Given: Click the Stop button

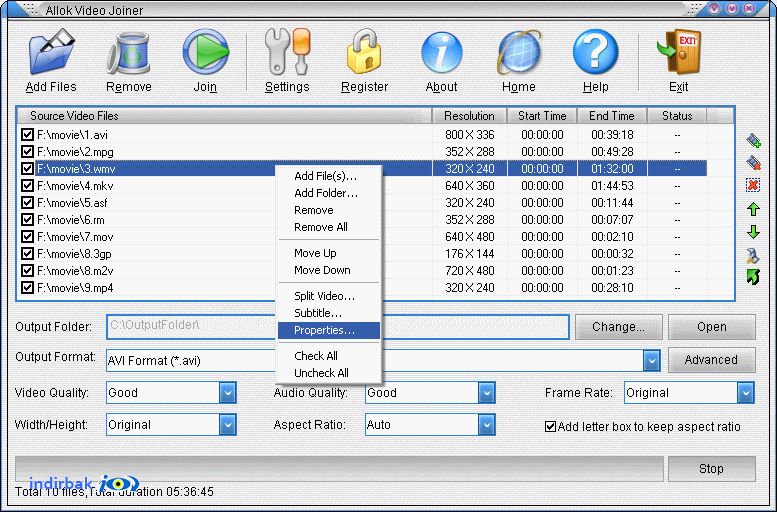Looking at the screenshot, I should point(712,468).
